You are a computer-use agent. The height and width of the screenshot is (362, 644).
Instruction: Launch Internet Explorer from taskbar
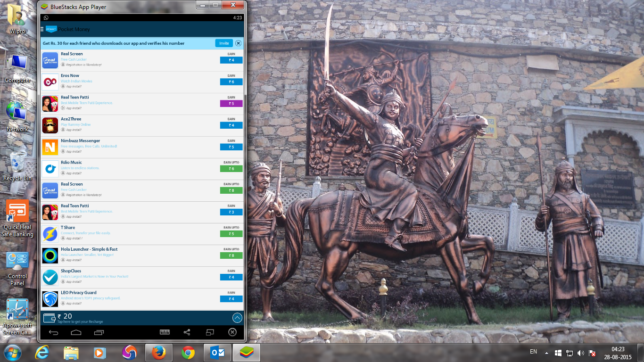[x=42, y=353]
